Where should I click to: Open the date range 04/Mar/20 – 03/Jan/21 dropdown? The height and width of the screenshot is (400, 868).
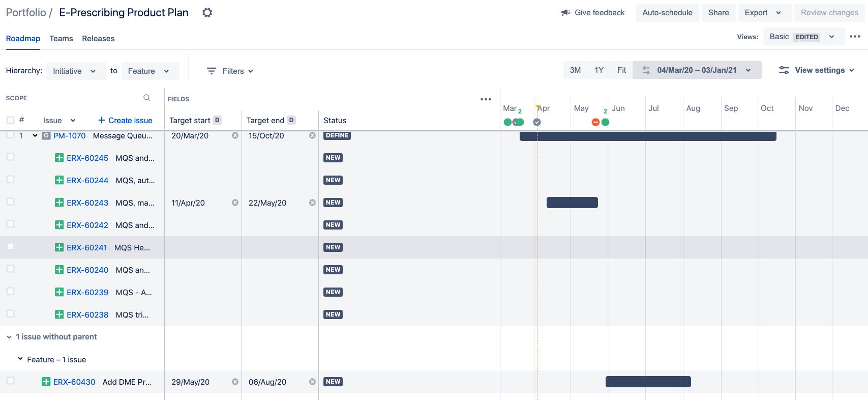(697, 70)
